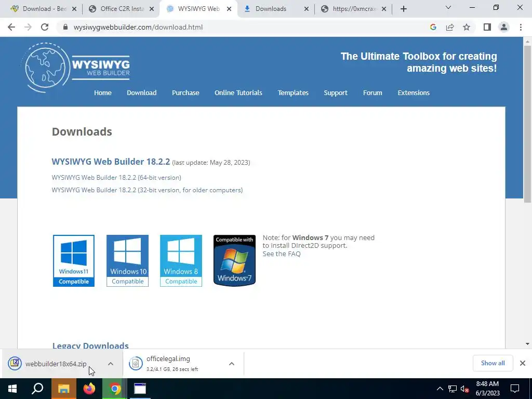
Task: Click the WYSIWYG Web Builder 18.2.2 heading
Action: click(x=111, y=162)
